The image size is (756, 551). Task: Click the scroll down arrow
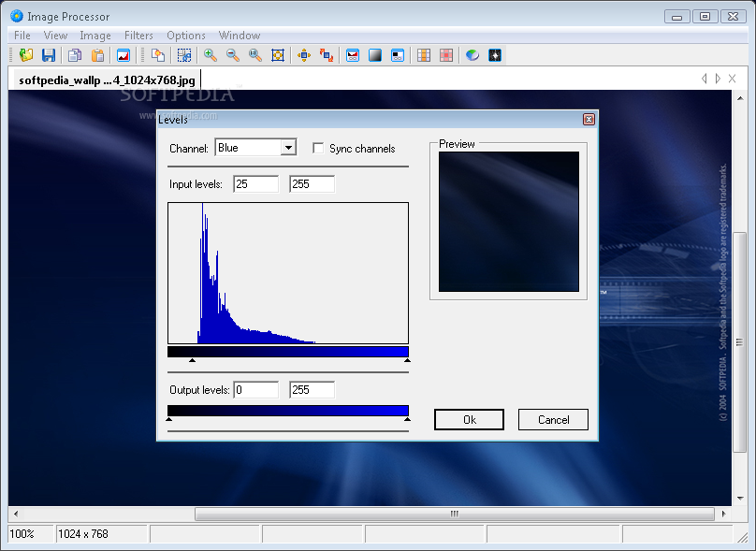tap(739, 499)
